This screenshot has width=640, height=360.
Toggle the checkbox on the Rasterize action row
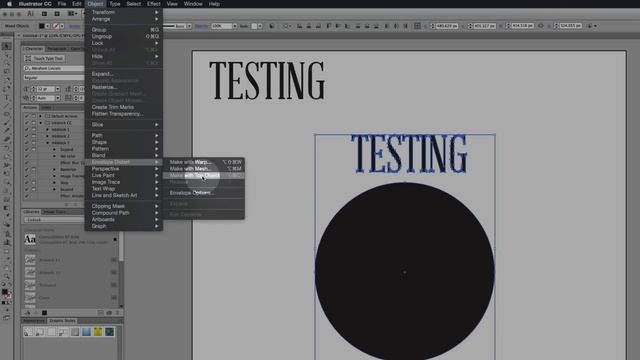pos(27,169)
